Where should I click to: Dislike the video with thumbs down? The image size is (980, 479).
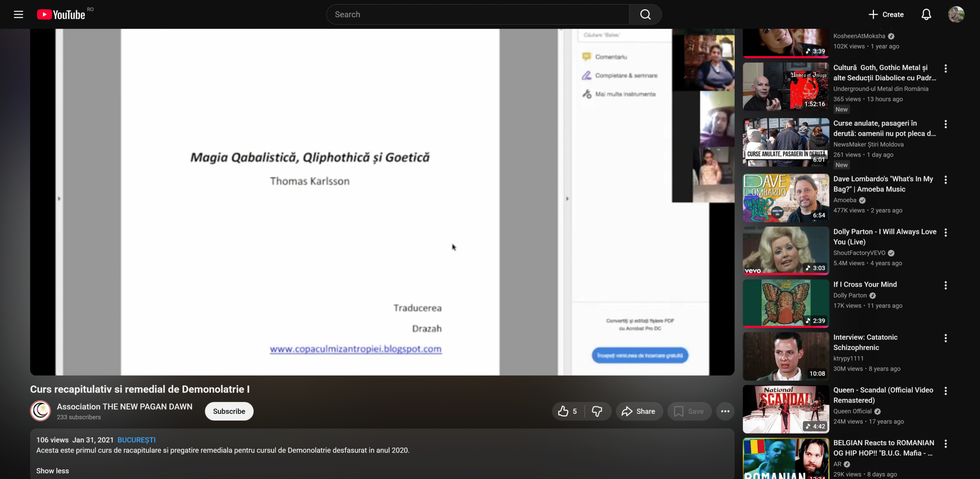pos(597,411)
